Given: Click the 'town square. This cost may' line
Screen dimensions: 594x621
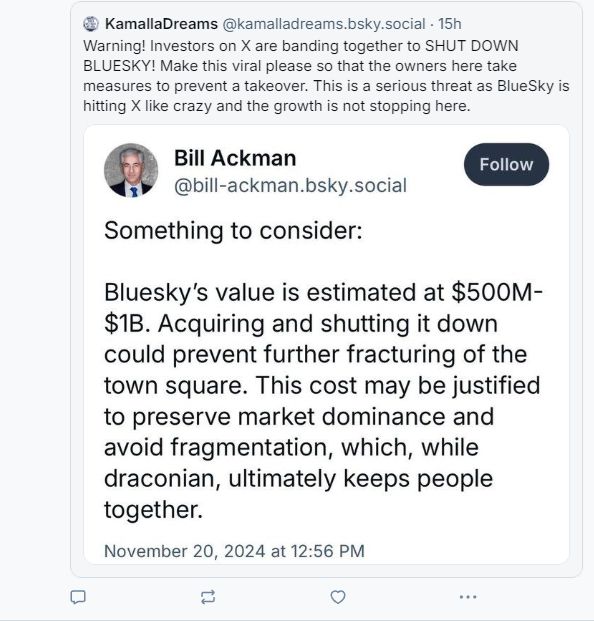Looking at the screenshot, I should point(322,385).
